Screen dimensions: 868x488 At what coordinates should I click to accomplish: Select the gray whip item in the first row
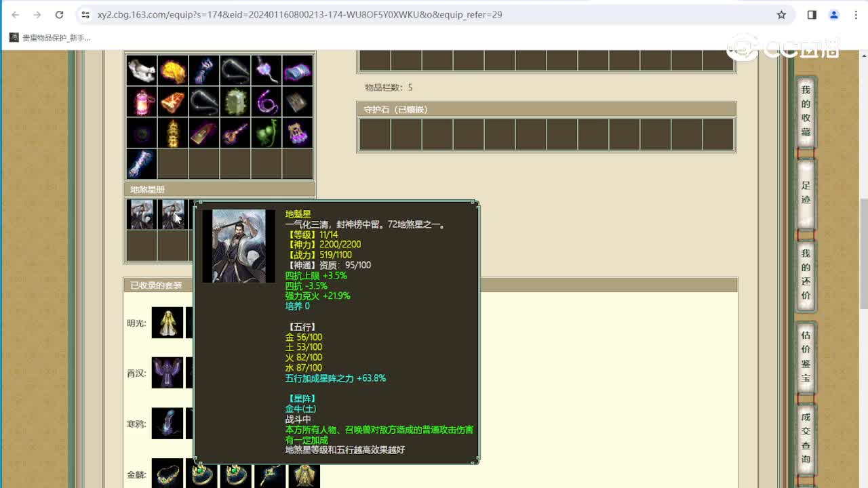click(x=235, y=70)
